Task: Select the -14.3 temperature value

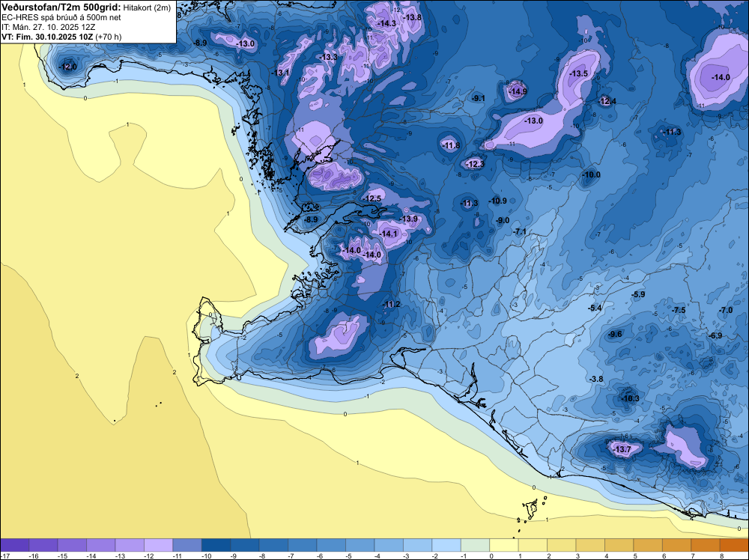Action: coord(386,23)
